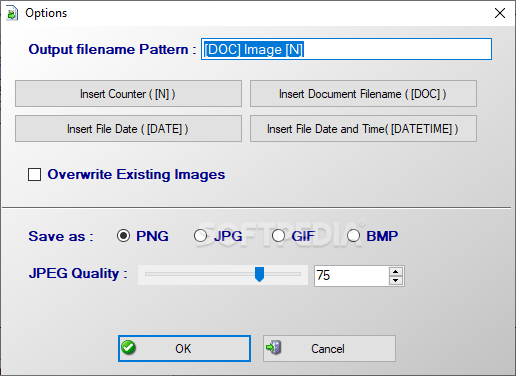Image resolution: width=516 pixels, height=376 pixels.
Task: Click Insert Document Filename ( [DOC] ) button
Action: tap(363, 94)
